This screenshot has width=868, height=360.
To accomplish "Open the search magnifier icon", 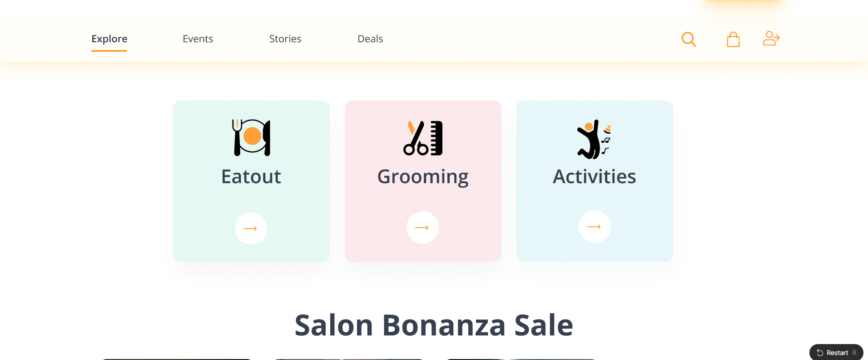I will coord(689,39).
